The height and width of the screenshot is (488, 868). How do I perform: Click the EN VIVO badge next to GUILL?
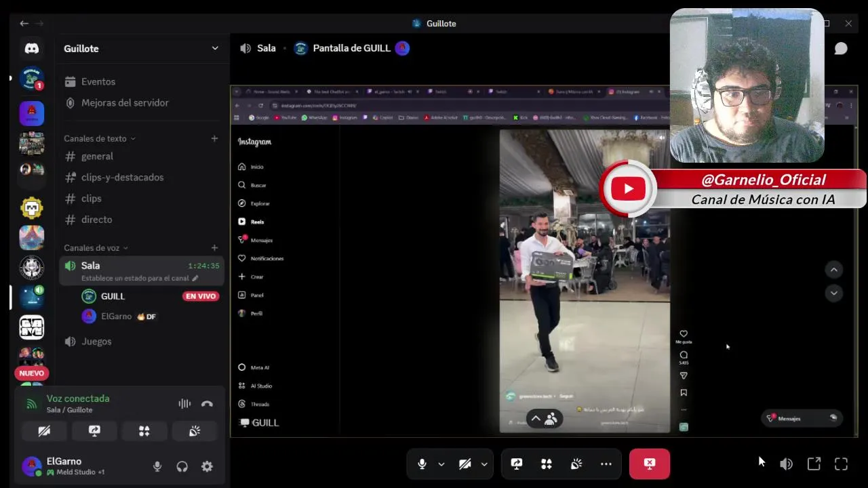(201, 296)
